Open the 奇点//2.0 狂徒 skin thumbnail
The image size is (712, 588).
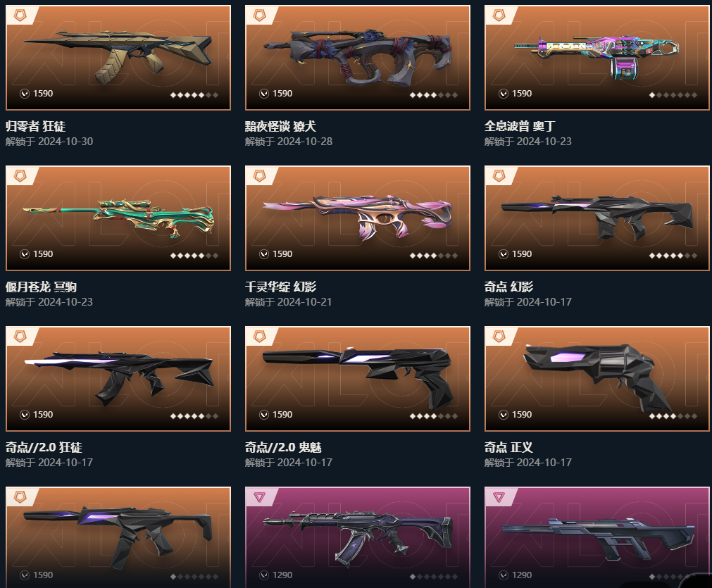[x=118, y=379]
